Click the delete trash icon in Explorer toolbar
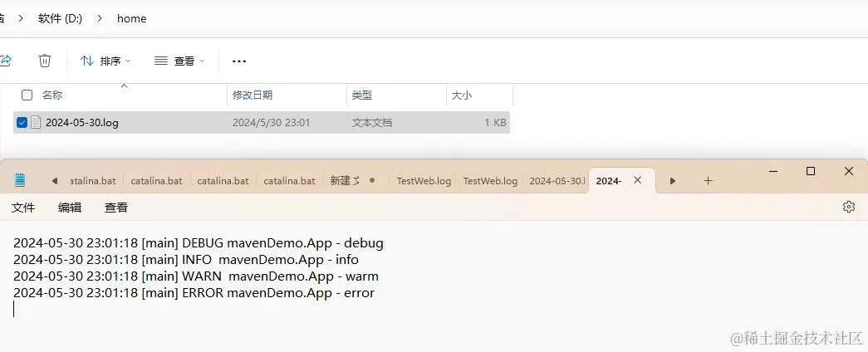 [x=45, y=61]
